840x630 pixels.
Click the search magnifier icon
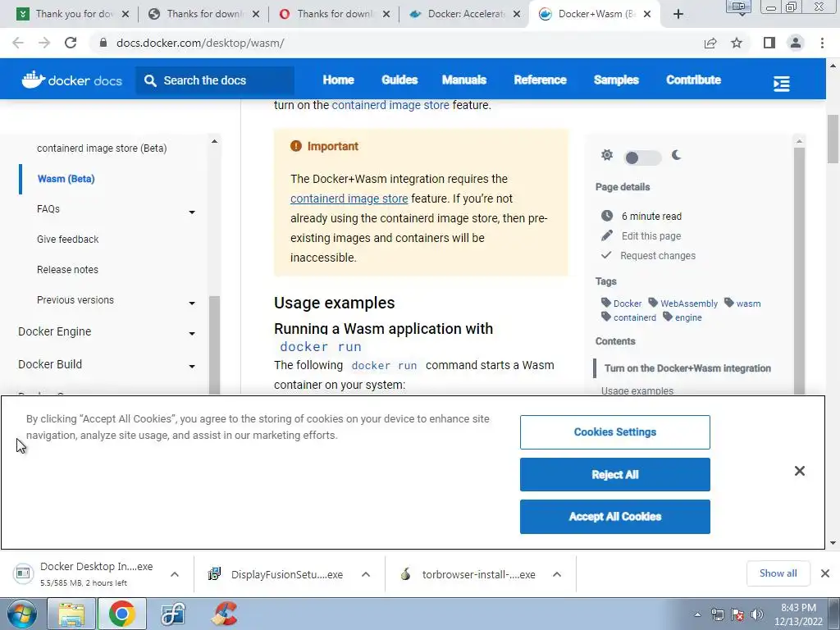point(151,80)
